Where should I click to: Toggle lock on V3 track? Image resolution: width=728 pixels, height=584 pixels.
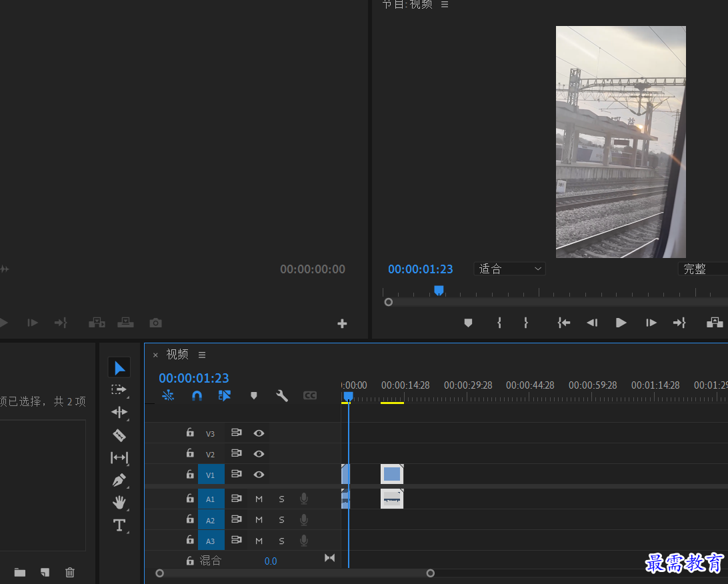[x=190, y=433]
